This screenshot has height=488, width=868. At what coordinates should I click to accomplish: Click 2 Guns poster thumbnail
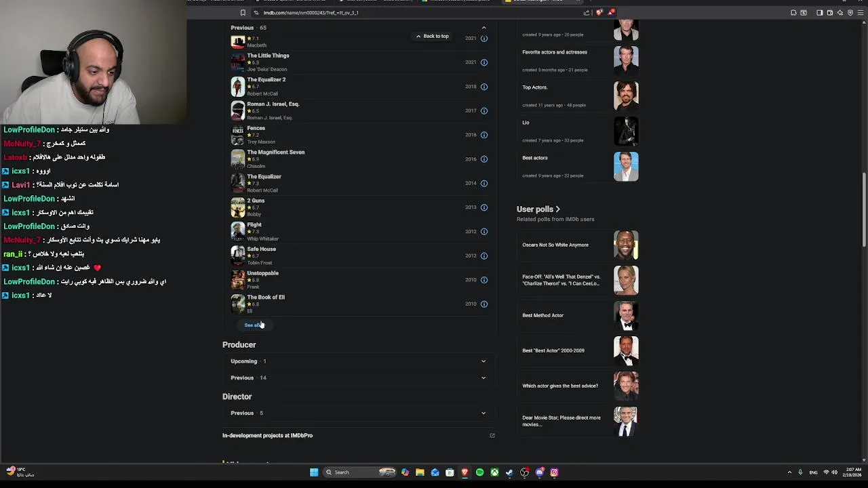click(237, 207)
